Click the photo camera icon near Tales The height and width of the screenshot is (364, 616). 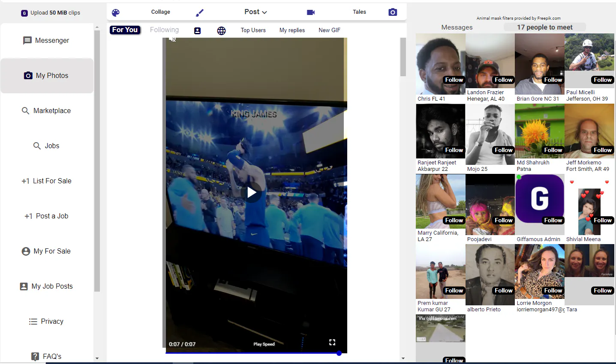393,12
